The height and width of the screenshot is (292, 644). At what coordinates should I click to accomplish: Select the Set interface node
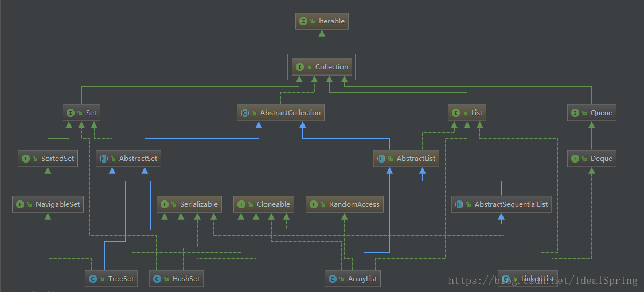pyautogui.click(x=81, y=112)
